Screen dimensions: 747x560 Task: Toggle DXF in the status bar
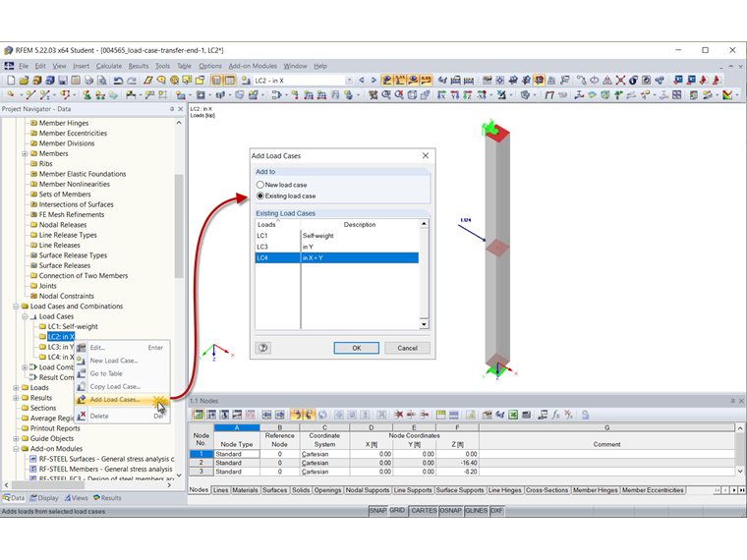[496, 511]
